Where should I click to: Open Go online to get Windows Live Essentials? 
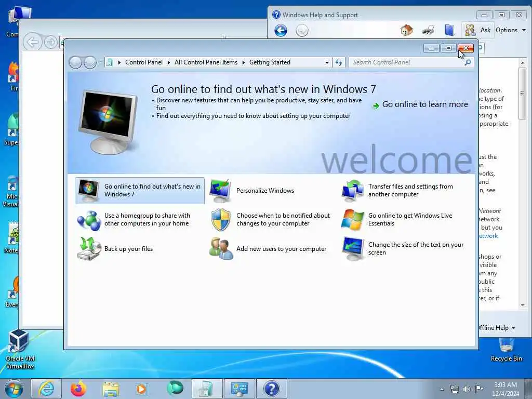coord(397,220)
